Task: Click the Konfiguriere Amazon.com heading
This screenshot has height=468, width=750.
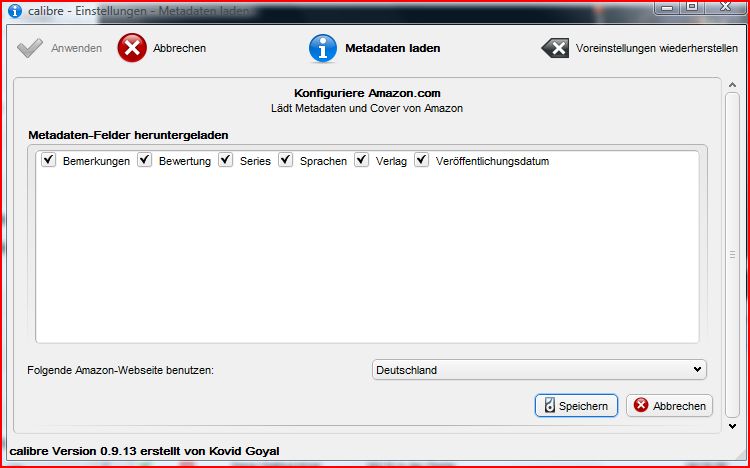Action: click(367, 93)
